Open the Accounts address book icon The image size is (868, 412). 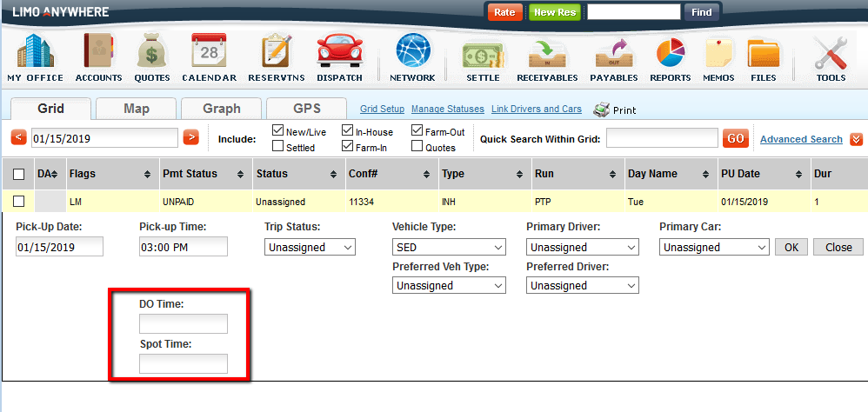tap(98, 50)
